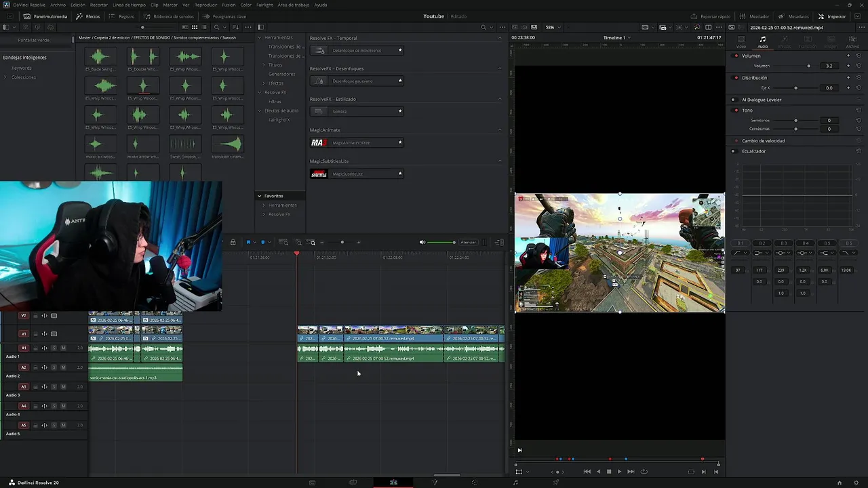Open the Mezclador audio mixer
Viewport: 868px width, 488px height.
click(x=755, y=16)
